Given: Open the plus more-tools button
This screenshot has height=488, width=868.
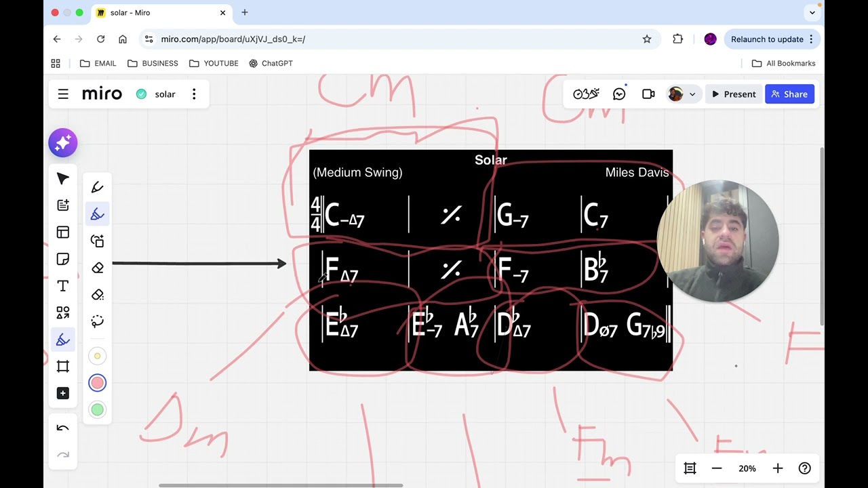Looking at the screenshot, I should (x=63, y=393).
